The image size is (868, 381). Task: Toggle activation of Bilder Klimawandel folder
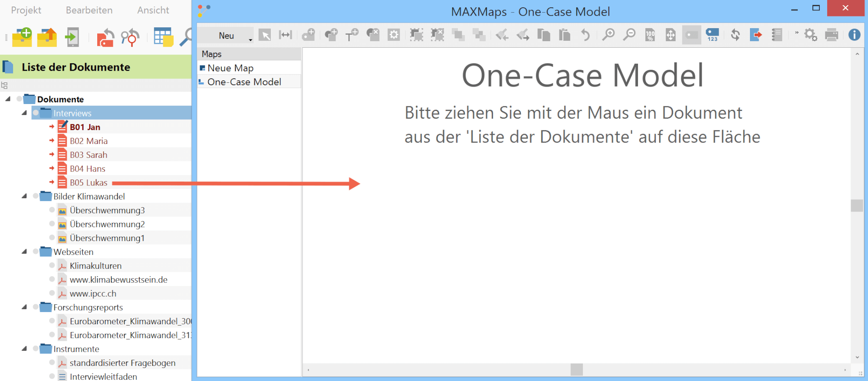click(36, 196)
